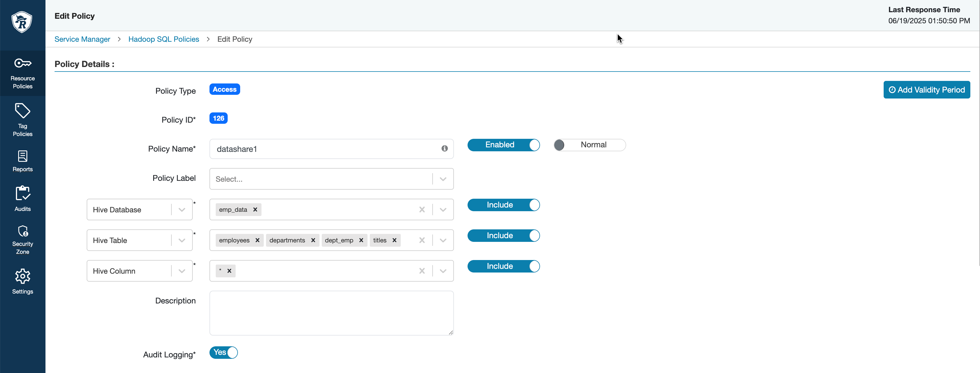Go to Audits in sidebar
This screenshot has height=373, width=980.
pos(22,198)
